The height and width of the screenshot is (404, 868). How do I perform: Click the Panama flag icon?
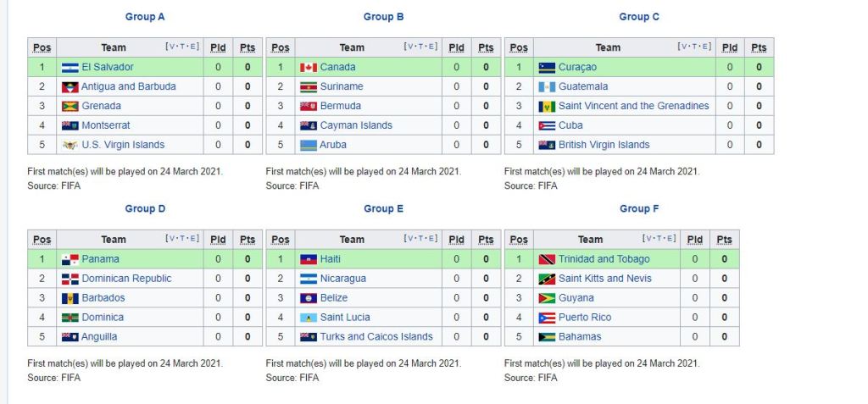[70, 260]
